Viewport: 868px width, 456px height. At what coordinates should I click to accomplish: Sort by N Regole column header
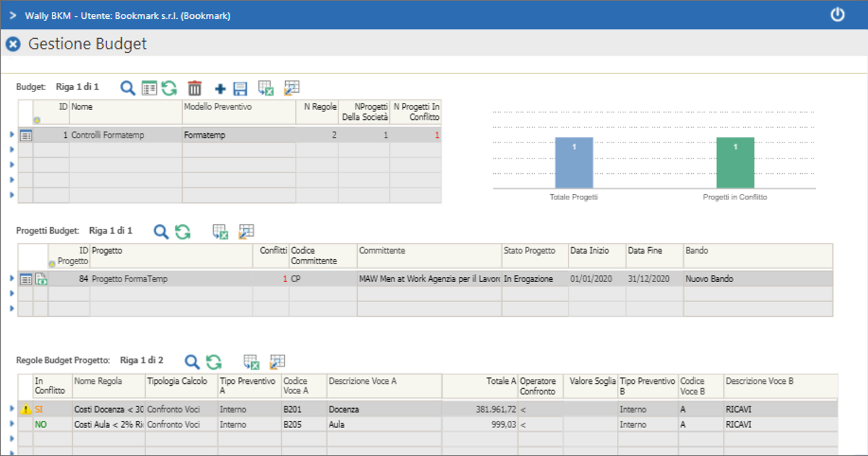317,112
